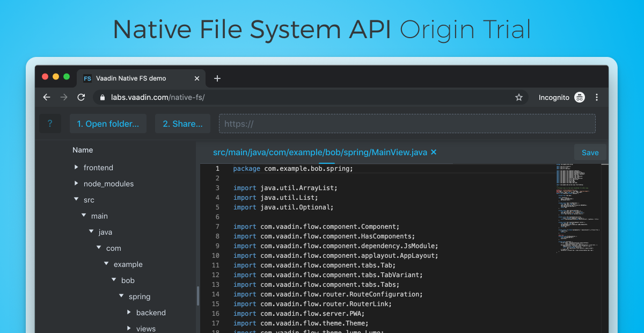
Task: Click the site security lock icon
Action: [102, 97]
